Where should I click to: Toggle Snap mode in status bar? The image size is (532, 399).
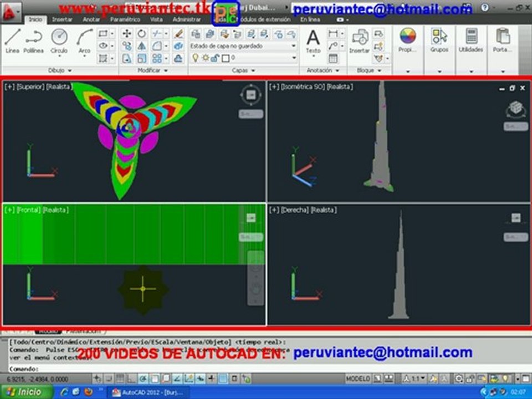click(109, 378)
